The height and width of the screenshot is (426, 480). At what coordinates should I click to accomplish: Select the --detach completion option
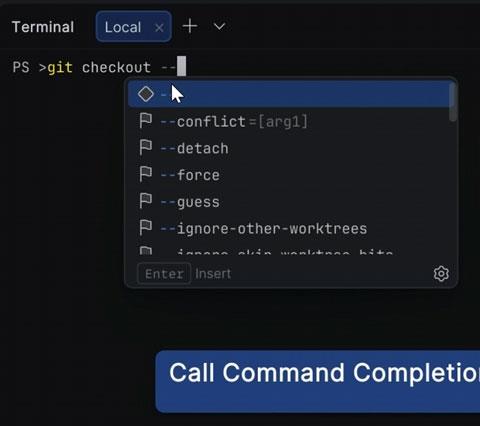click(x=289, y=148)
